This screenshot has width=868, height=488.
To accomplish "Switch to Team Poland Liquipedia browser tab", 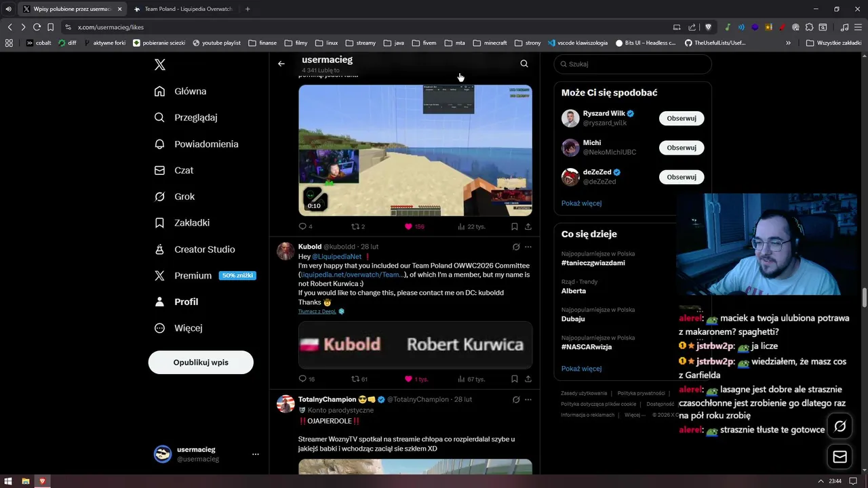I will pyautogui.click(x=184, y=9).
